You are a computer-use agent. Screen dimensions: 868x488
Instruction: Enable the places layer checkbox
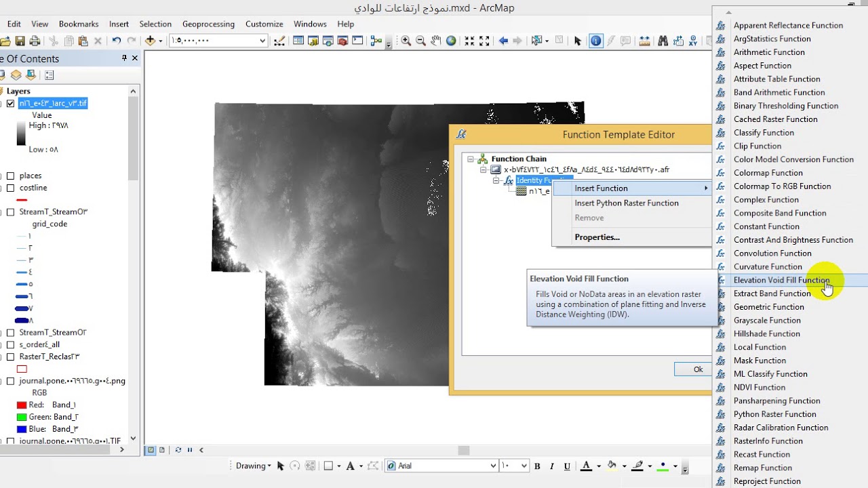(10, 176)
